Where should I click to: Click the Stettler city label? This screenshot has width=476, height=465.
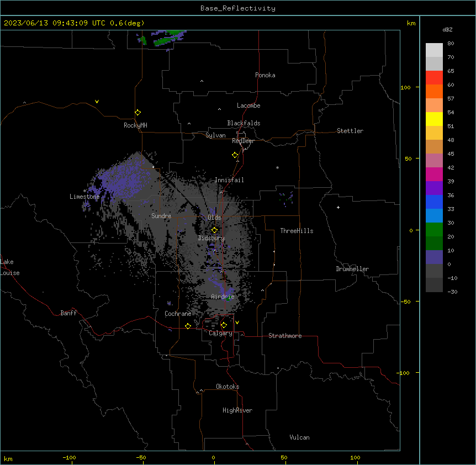pos(350,131)
